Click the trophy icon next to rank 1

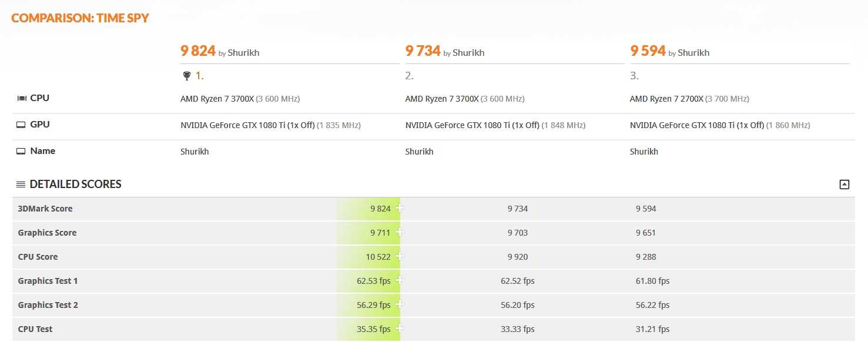point(187,76)
